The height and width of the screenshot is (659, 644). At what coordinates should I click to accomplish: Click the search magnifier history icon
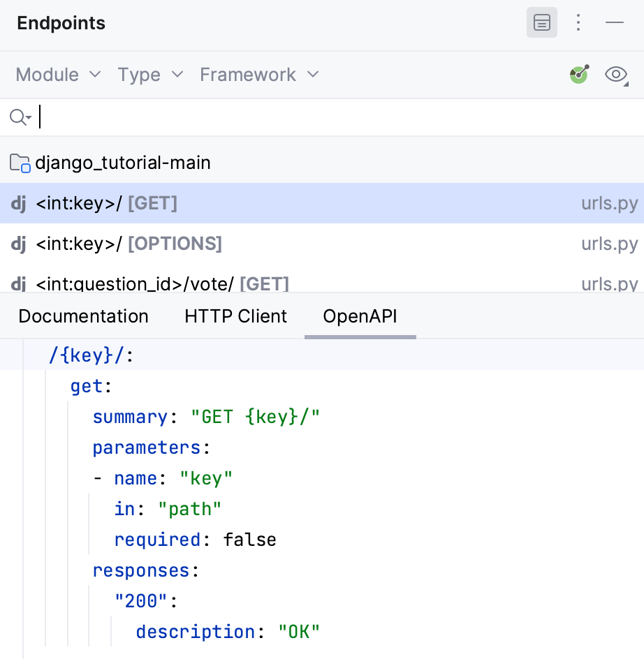20,117
